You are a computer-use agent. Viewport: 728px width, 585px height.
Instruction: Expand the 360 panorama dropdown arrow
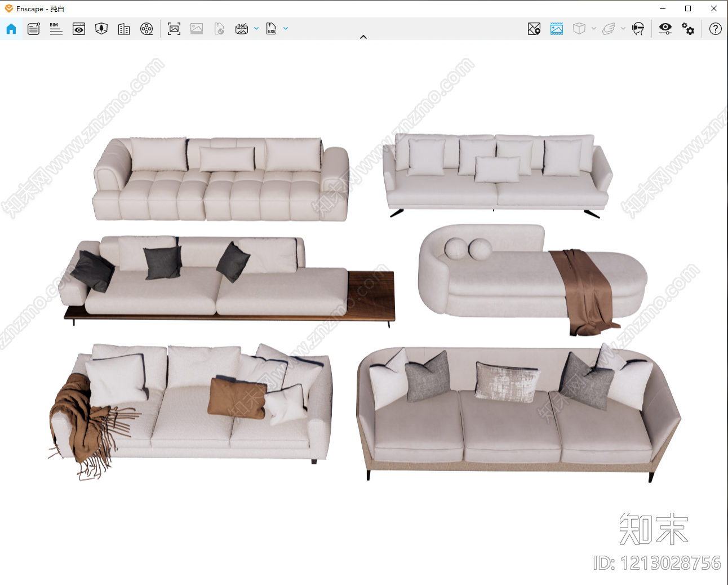pos(256,28)
